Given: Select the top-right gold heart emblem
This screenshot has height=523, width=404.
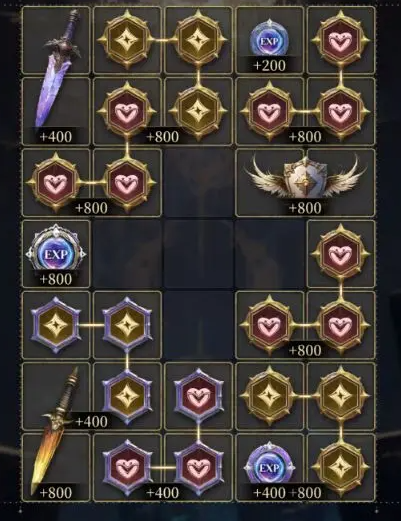Looking at the screenshot, I should point(341,40).
